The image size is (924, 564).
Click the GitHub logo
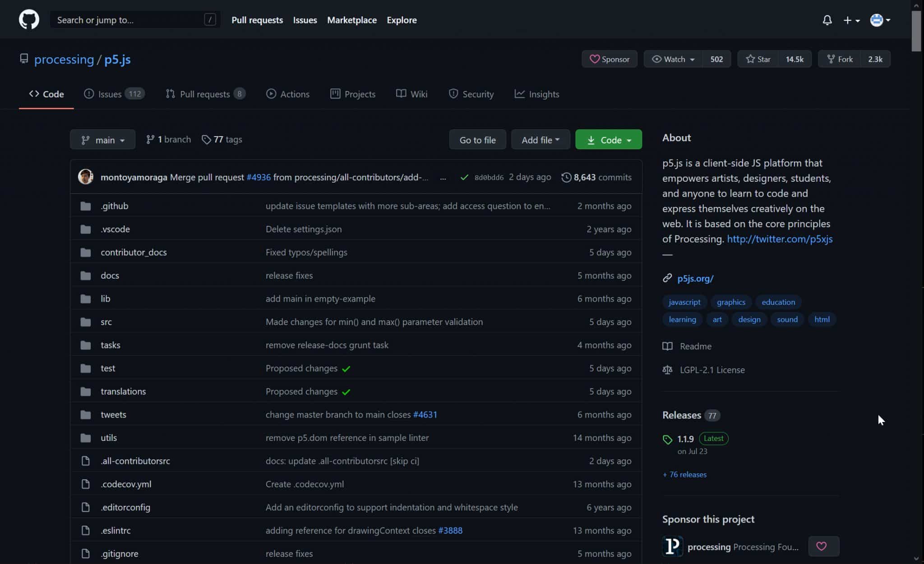(x=28, y=19)
